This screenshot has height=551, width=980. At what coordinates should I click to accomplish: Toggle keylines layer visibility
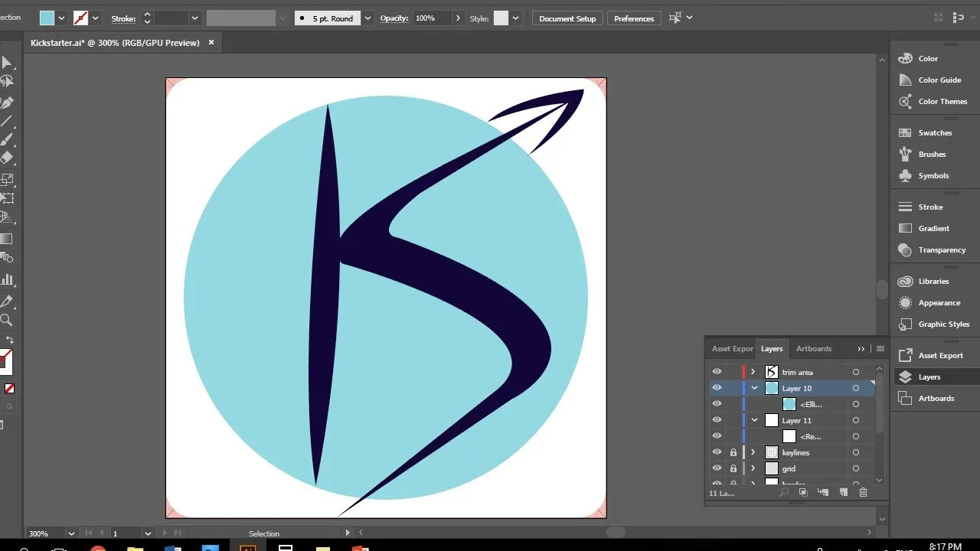pyautogui.click(x=717, y=452)
